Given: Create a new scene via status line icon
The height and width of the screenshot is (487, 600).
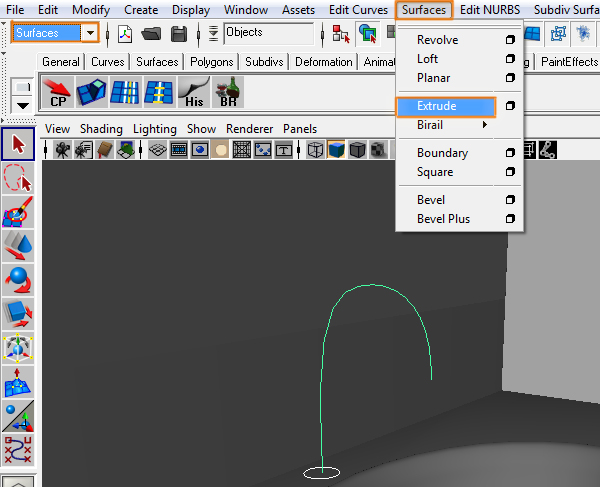Looking at the screenshot, I should tap(125, 34).
